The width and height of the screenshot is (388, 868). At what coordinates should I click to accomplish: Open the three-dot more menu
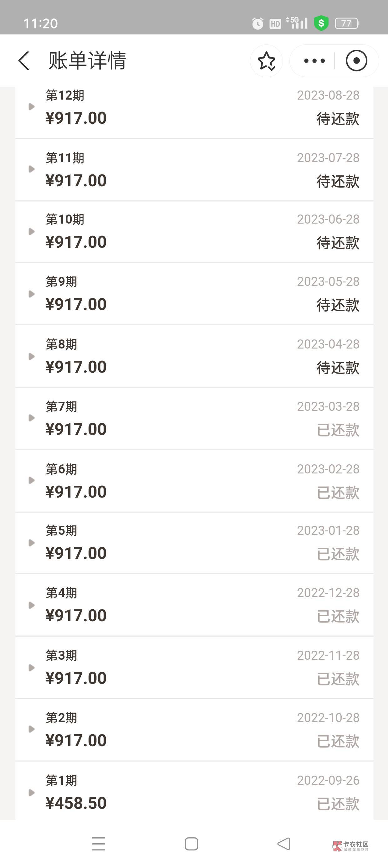[x=314, y=61]
